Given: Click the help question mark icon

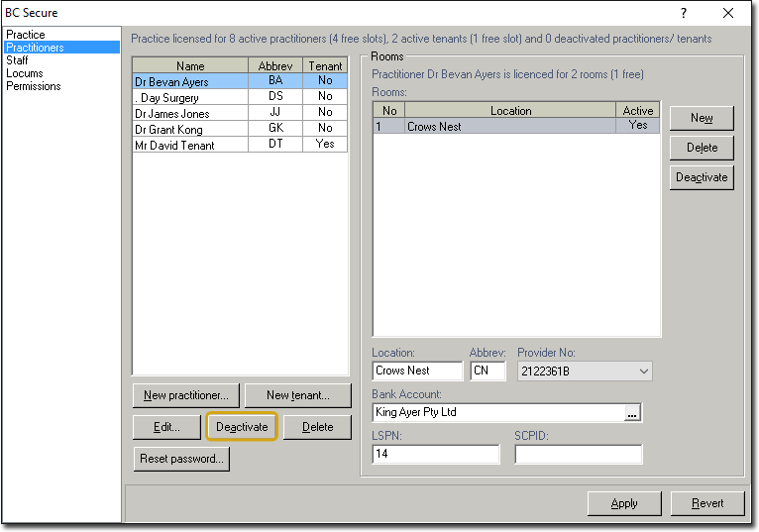Looking at the screenshot, I should tap(684, 13).
